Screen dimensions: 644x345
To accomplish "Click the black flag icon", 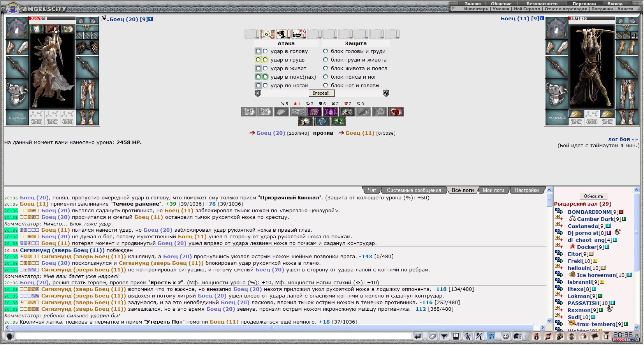I will 595,336.
